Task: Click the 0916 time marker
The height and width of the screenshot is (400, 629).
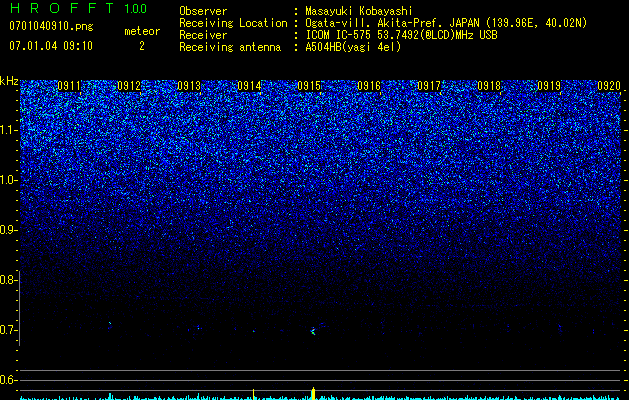Action: [x=369, y=86]
